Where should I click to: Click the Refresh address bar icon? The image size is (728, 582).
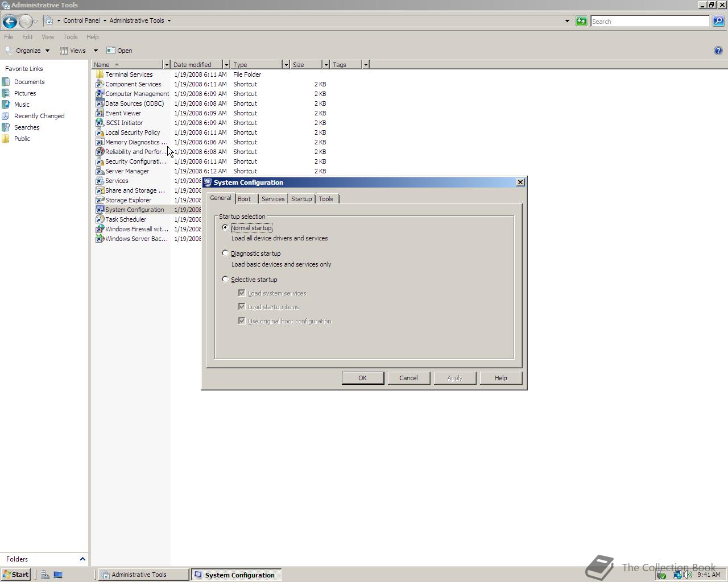click(581, 21)
